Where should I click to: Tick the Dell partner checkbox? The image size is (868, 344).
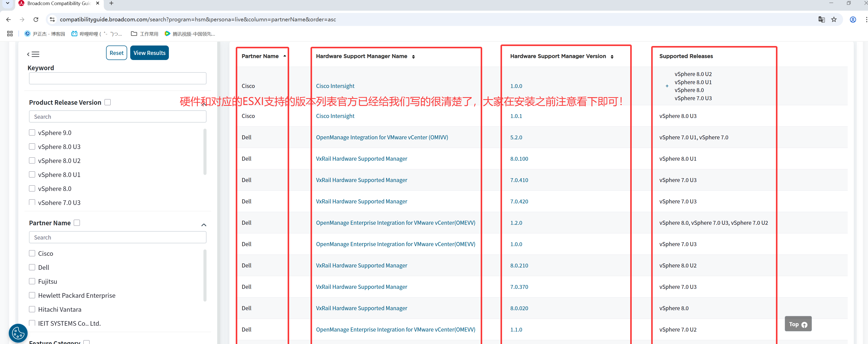pyautogui.click(x=32, y=267)
